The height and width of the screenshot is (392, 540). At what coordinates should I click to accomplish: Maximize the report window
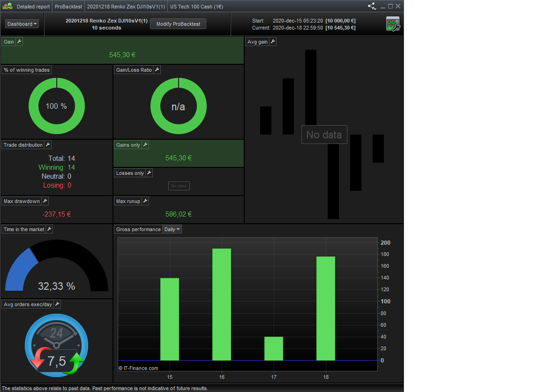click(x=390, y=6)
